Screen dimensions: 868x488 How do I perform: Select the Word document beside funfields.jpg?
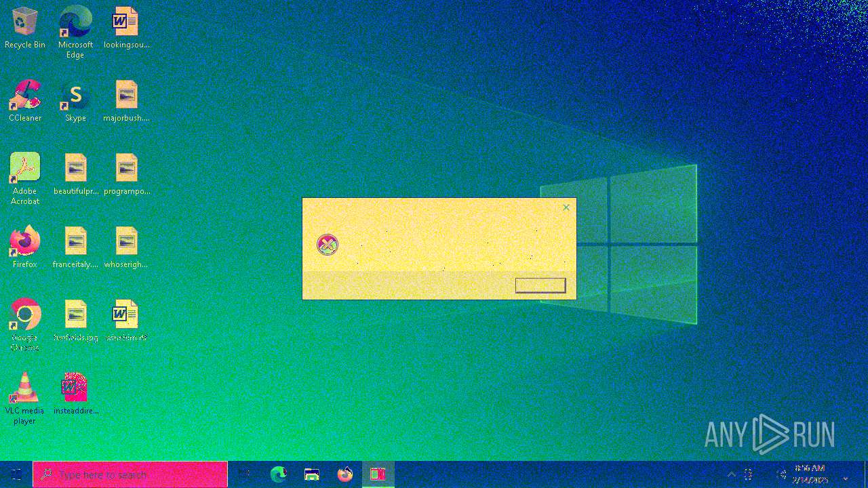tap(126, 321)
